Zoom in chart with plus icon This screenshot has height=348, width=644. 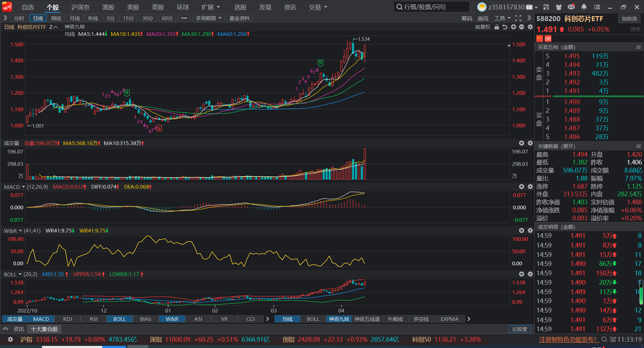click(x=514, y=27)
